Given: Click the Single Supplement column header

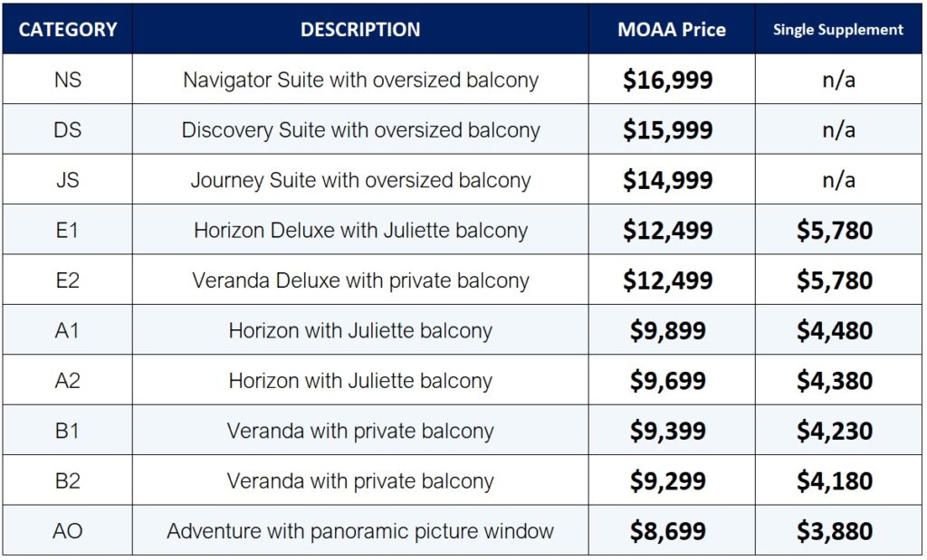Looking at the screenshot, I should (x=837, y=29).
